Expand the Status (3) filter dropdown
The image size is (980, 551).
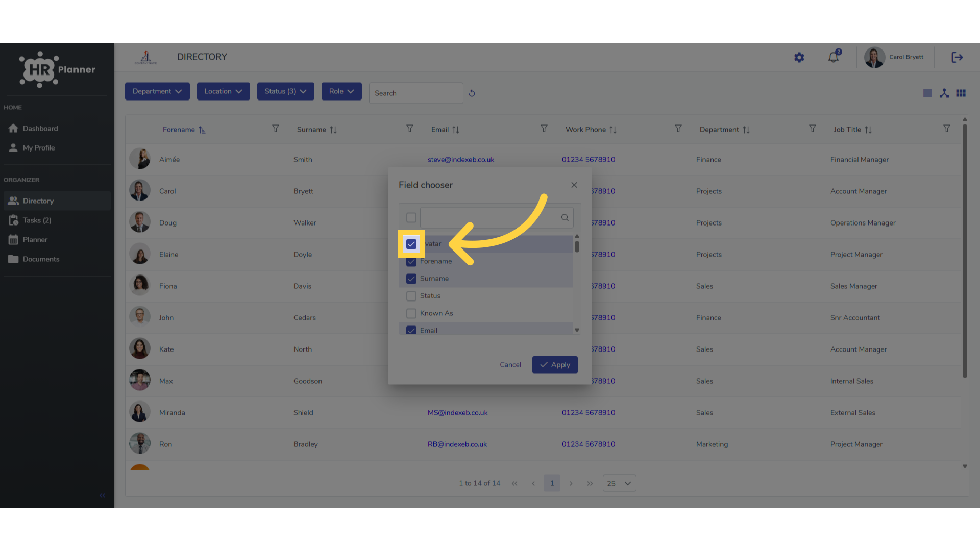[286, 91]
